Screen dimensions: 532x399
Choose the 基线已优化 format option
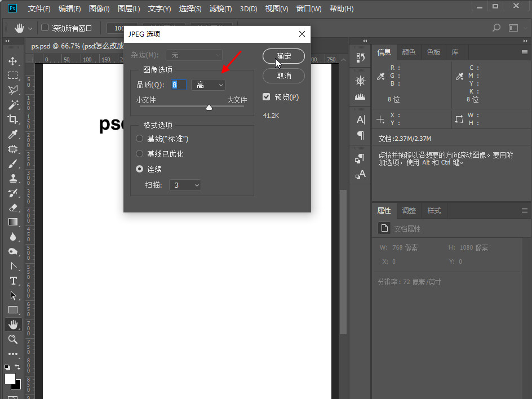click(140, 154)
